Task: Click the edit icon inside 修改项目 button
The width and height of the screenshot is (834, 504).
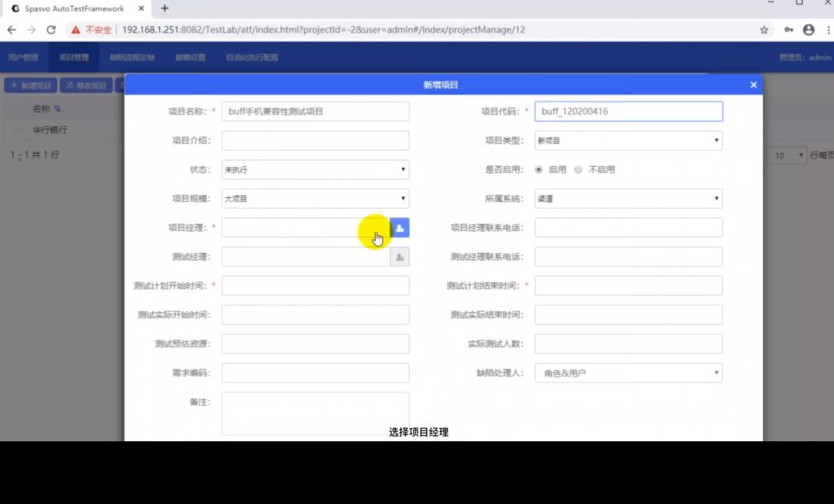Action: (71, 85)
